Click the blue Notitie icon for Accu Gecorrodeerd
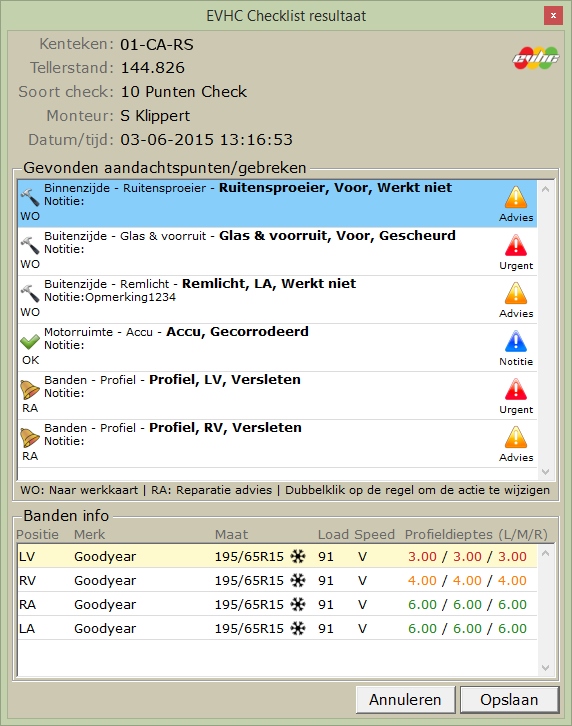This screenshot has width=572, height=726. (x=515, y=341)
